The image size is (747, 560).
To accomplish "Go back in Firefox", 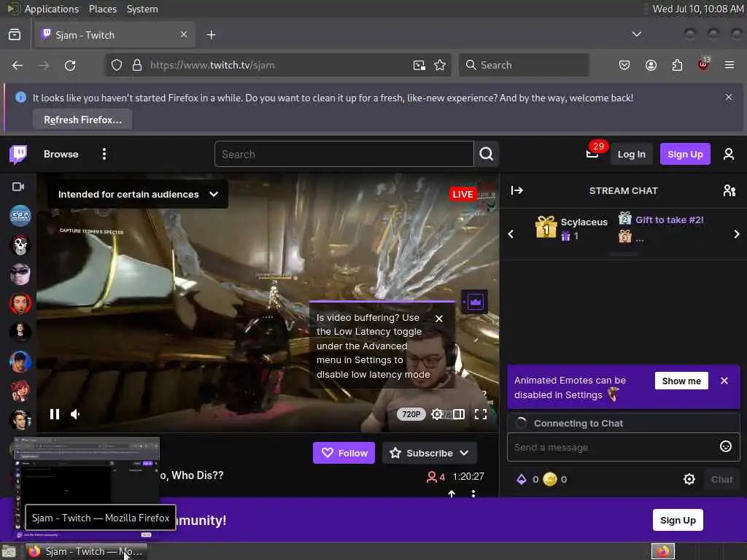I will [x=18, y=65].
